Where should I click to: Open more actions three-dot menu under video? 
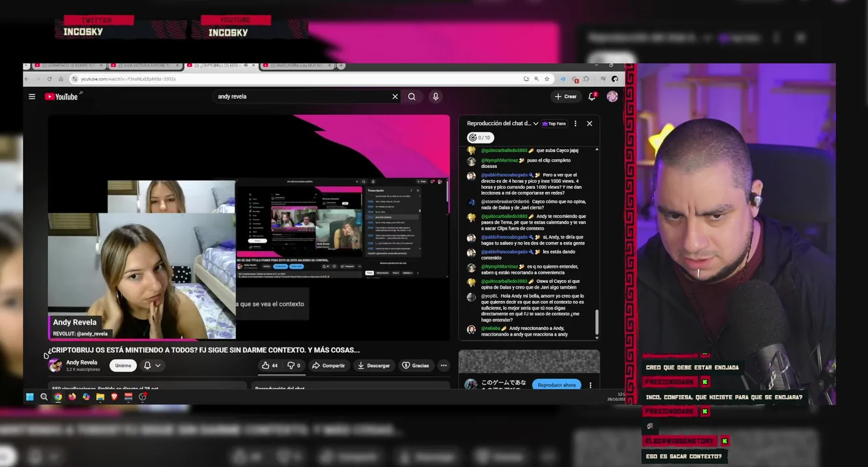tap(443, 366)
